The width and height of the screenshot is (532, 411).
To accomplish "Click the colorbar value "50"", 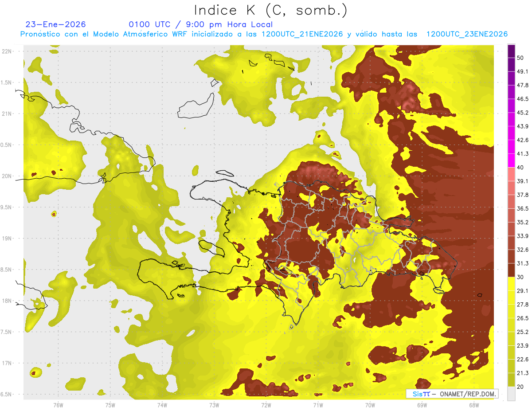I will point(520,58).
